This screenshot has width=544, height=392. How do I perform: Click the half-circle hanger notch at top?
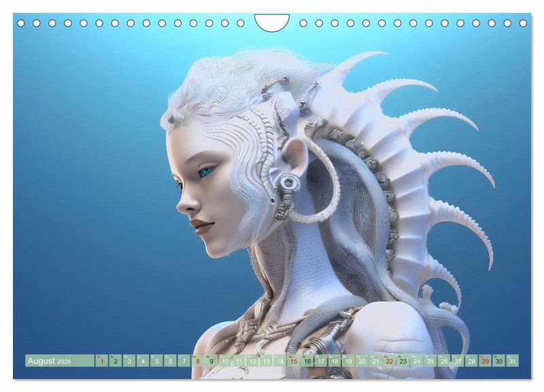[x=271, y=22]
